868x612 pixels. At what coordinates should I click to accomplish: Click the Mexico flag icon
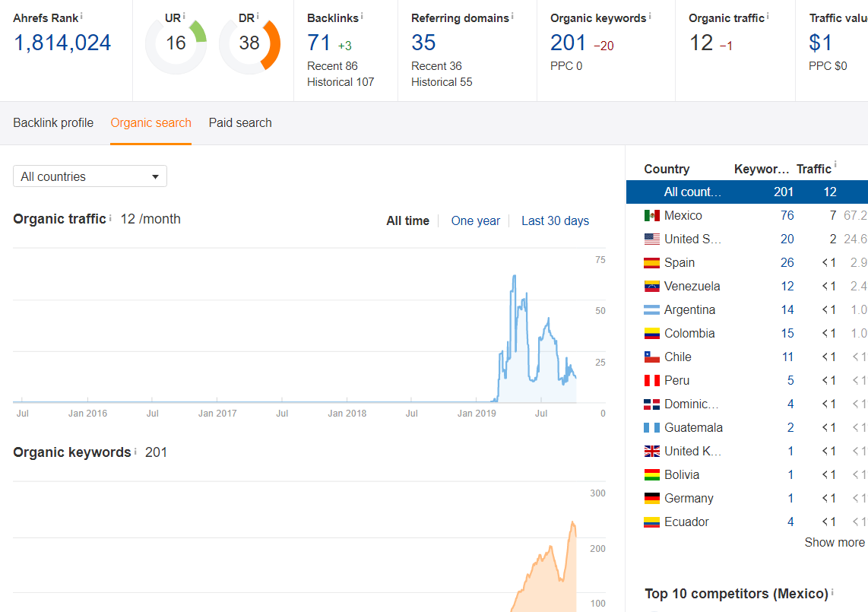651,215
